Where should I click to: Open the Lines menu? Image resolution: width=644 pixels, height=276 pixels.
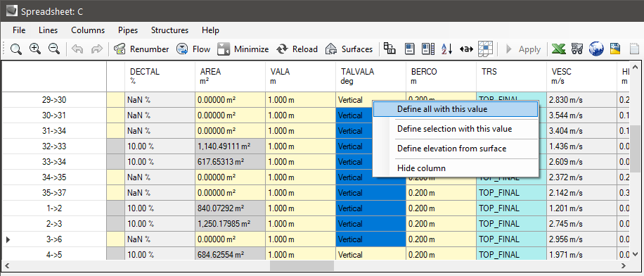(x=48, y=30)
